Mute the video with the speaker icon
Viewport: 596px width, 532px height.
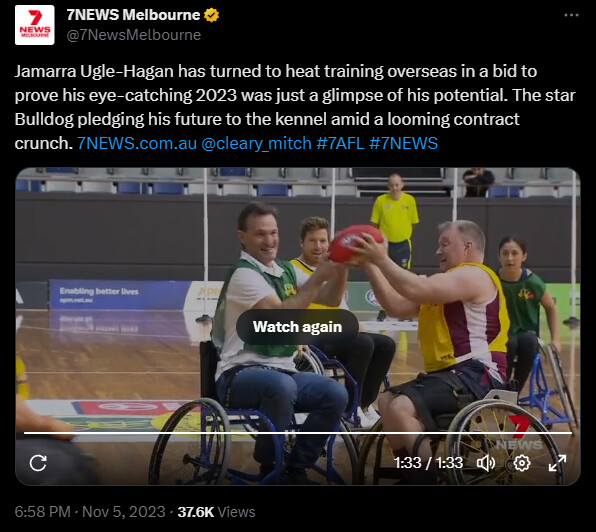tap(486, 463)
